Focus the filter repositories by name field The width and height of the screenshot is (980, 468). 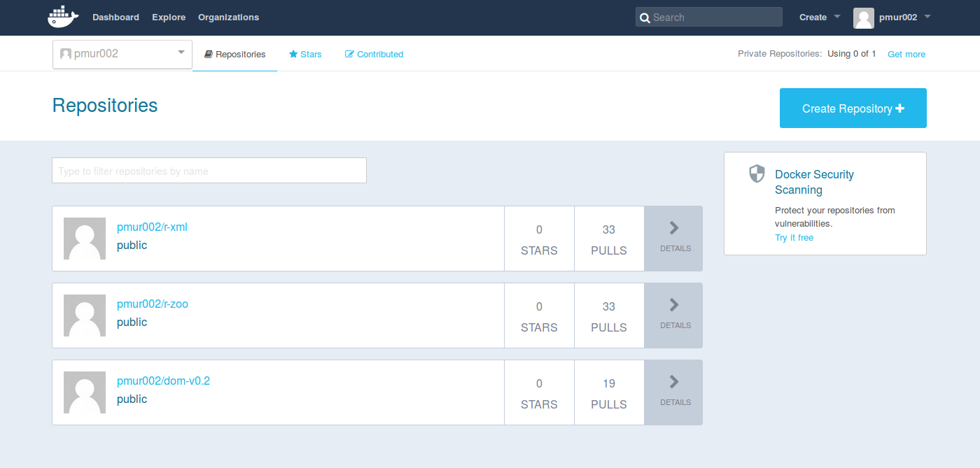point(209,171)
